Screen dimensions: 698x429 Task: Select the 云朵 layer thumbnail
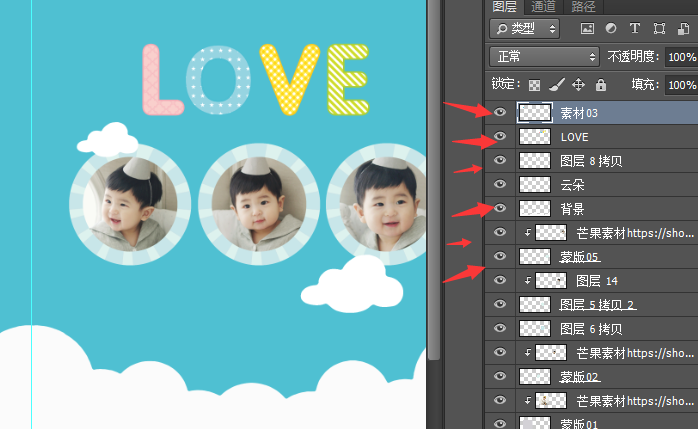click(535, 185)
